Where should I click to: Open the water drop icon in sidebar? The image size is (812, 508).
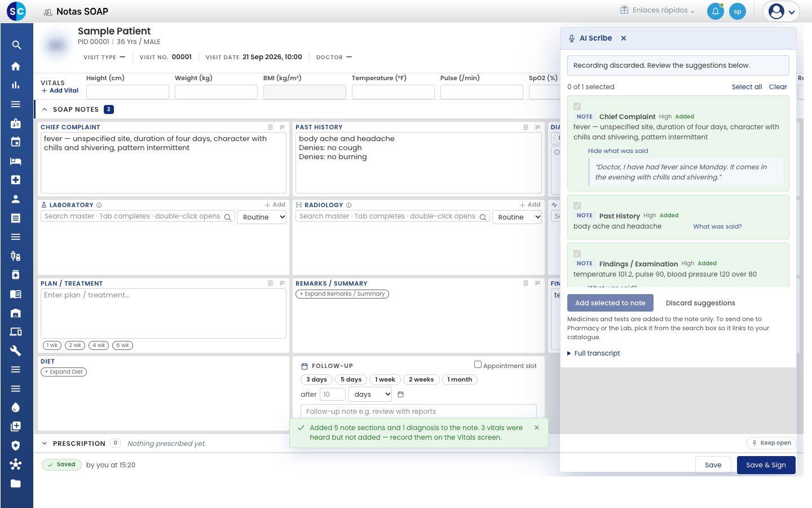pyautogui.click(x=16, y=408)
